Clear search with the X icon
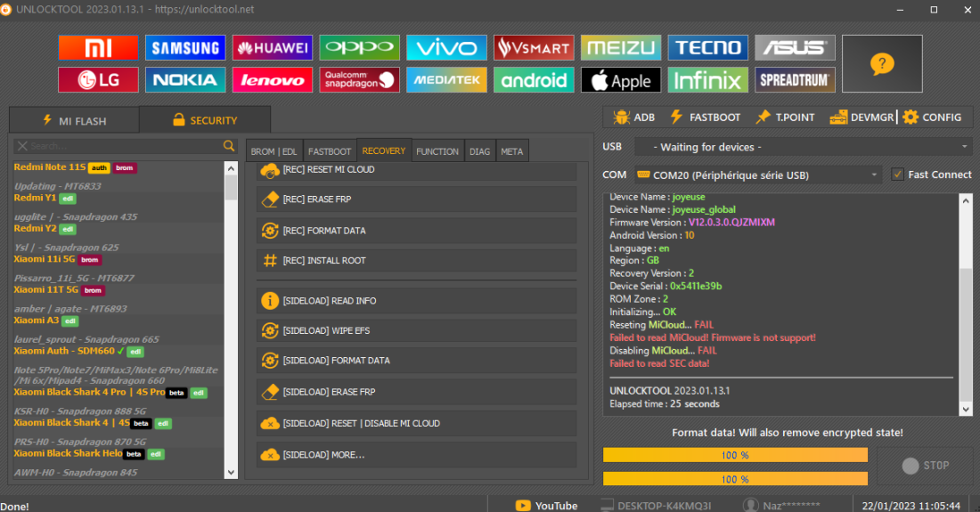 [x=22, y=145]
